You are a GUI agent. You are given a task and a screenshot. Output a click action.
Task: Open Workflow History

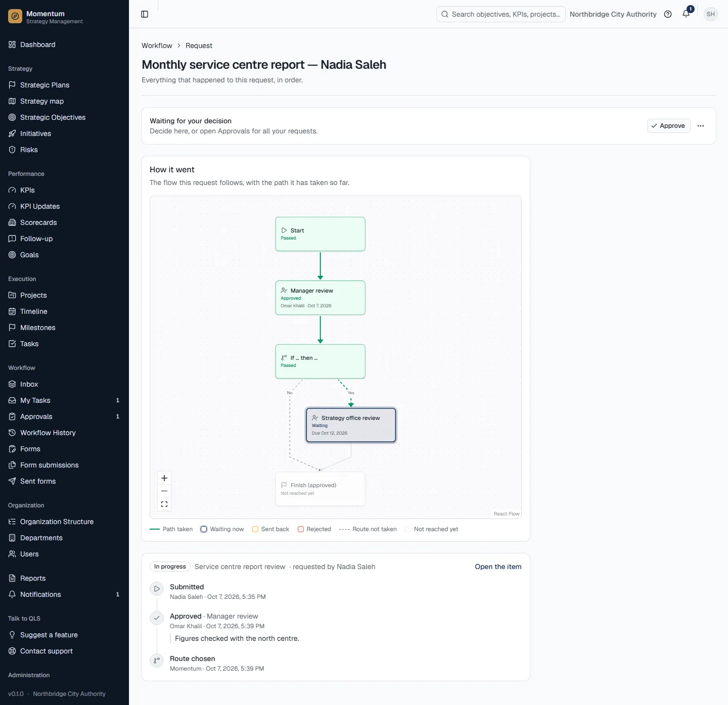click(x=64, y=433)
